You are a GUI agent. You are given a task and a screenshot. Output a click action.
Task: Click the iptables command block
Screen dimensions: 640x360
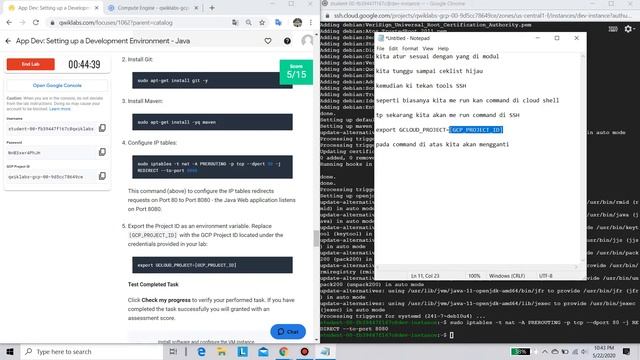(212, 167)
